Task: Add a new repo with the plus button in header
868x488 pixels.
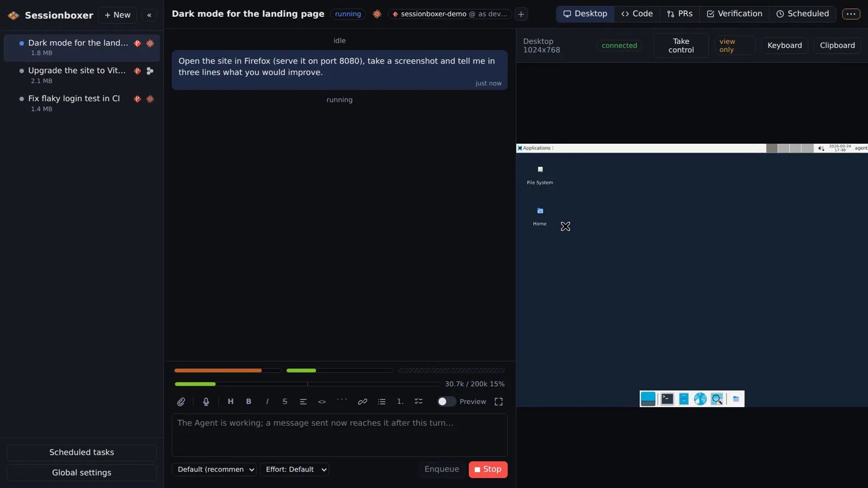Action: [x=521, y=14]
